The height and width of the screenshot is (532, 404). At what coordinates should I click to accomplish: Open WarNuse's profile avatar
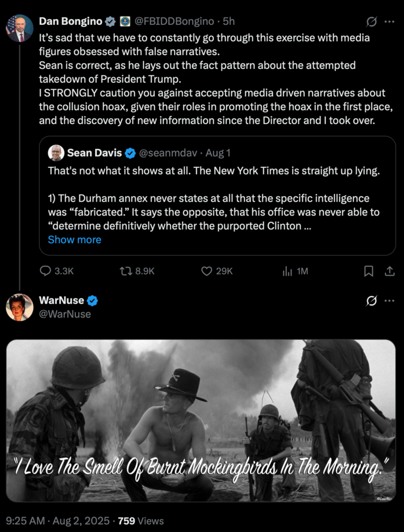pyautogui.click(x=20, y=307)
